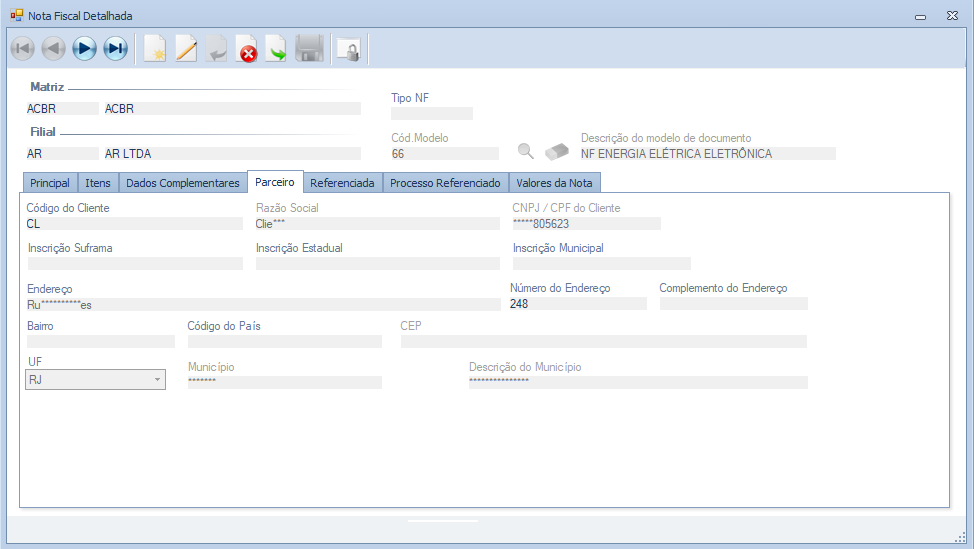Create a new document record

coord(154,48)
